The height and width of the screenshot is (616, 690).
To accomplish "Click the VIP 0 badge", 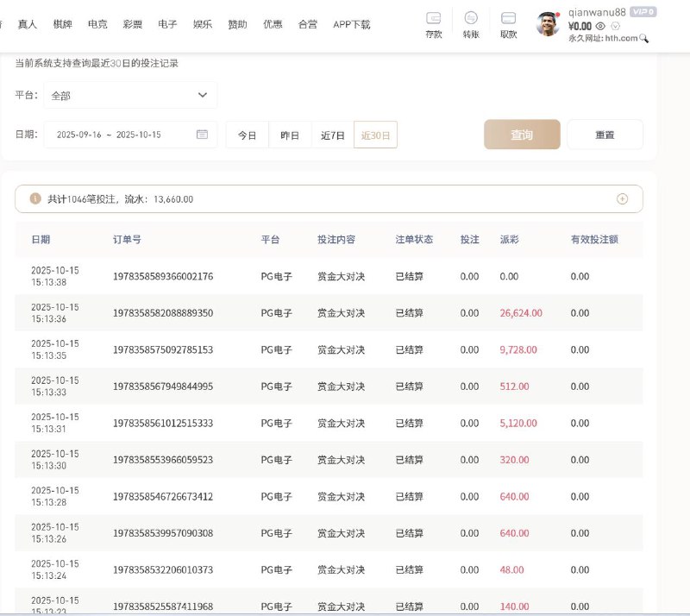I will (x=642, y=12).
